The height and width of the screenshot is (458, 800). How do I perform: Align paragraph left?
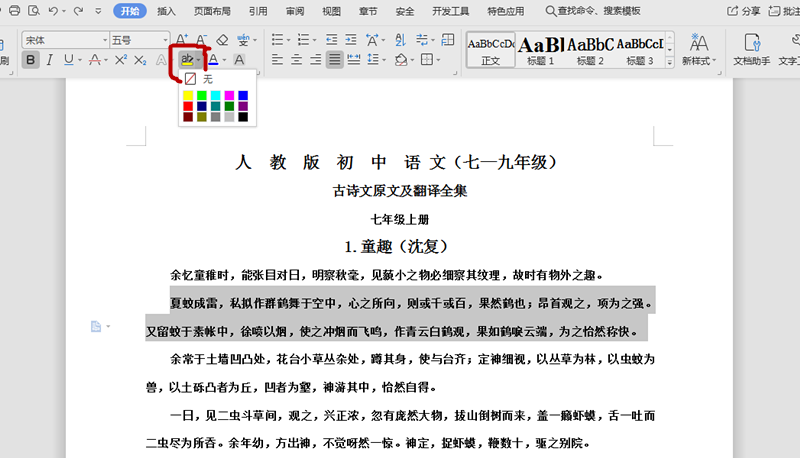click(277, 60)
